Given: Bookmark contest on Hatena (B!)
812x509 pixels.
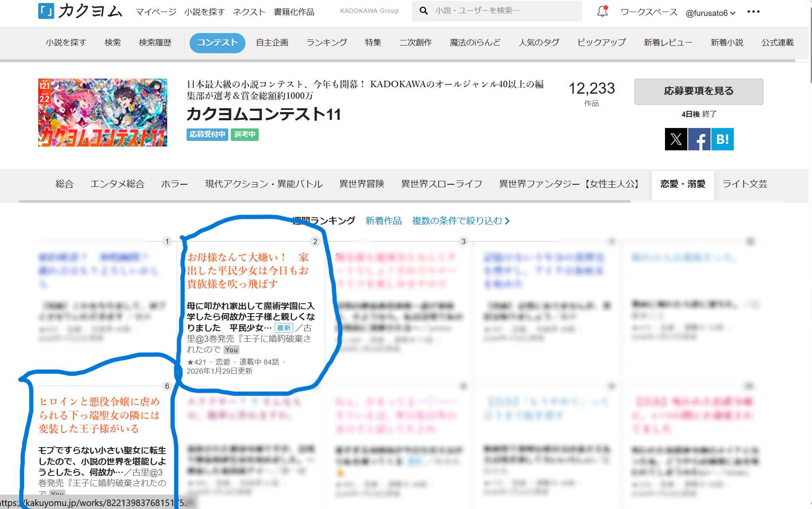Looking at the screenshot, I should (x=722, y=139).
